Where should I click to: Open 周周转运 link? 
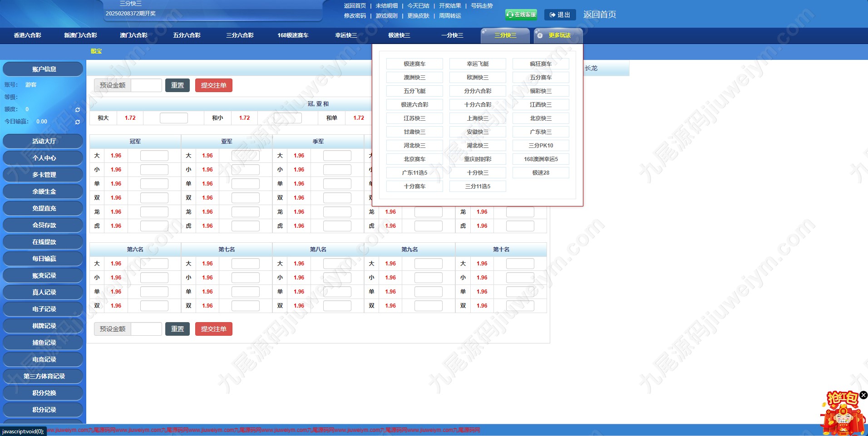[450, 16]
